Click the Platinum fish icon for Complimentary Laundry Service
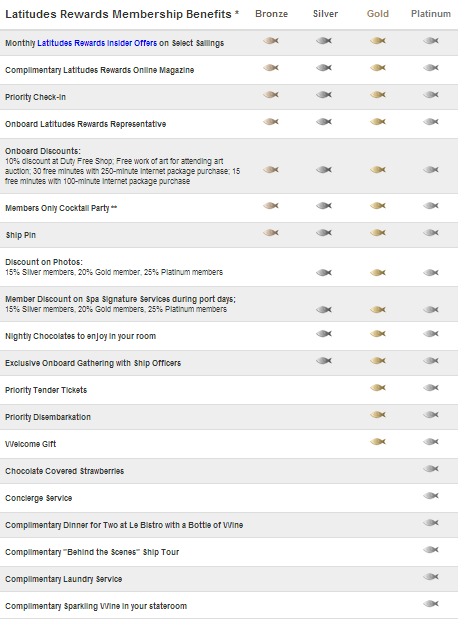Screen dimensions: 469x620 pyautogui.click(x=431, y=577)
